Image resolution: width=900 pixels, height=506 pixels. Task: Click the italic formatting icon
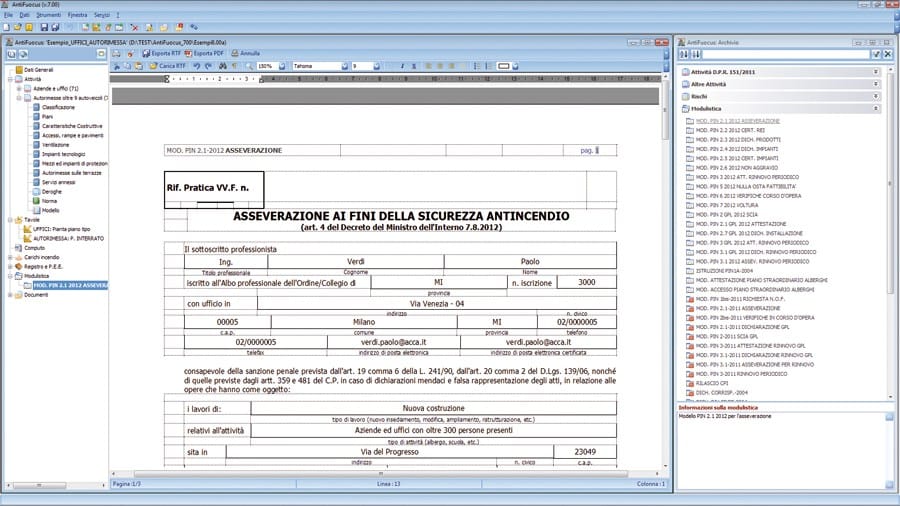[x=403, y=66]
